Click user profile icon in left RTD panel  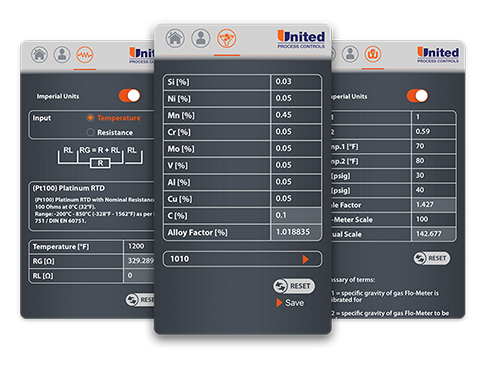pyautogui.click(x=62, y=55)
